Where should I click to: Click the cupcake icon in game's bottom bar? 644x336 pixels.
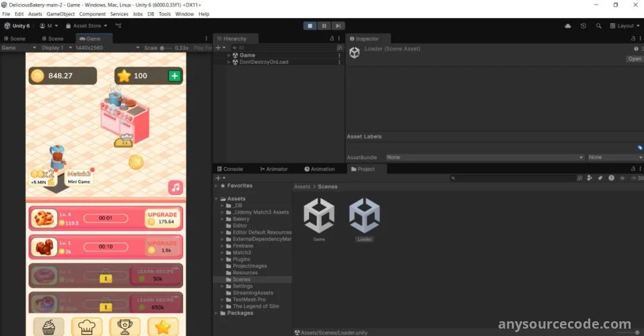click(x=48, y=327)
